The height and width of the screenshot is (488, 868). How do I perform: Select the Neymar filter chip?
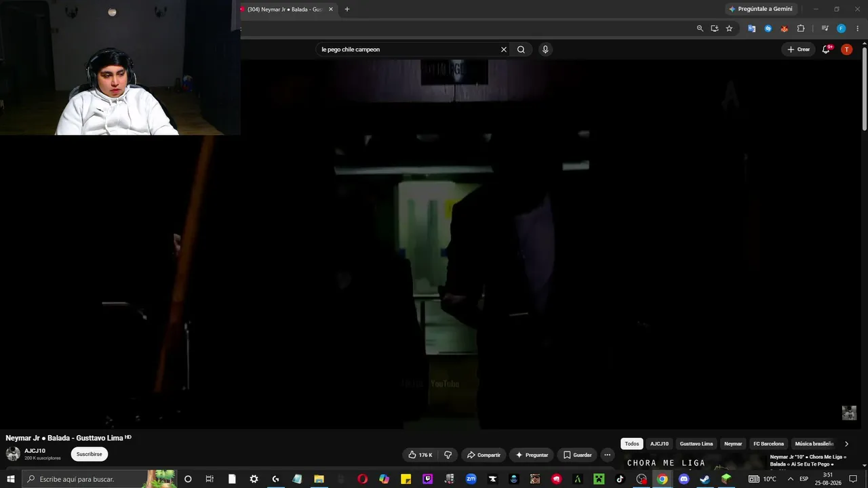(733, 444)
